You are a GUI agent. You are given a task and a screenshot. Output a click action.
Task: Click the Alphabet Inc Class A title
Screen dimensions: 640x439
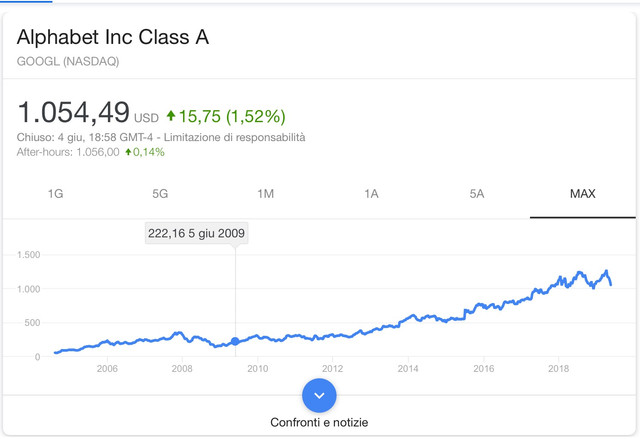[113, 37]
